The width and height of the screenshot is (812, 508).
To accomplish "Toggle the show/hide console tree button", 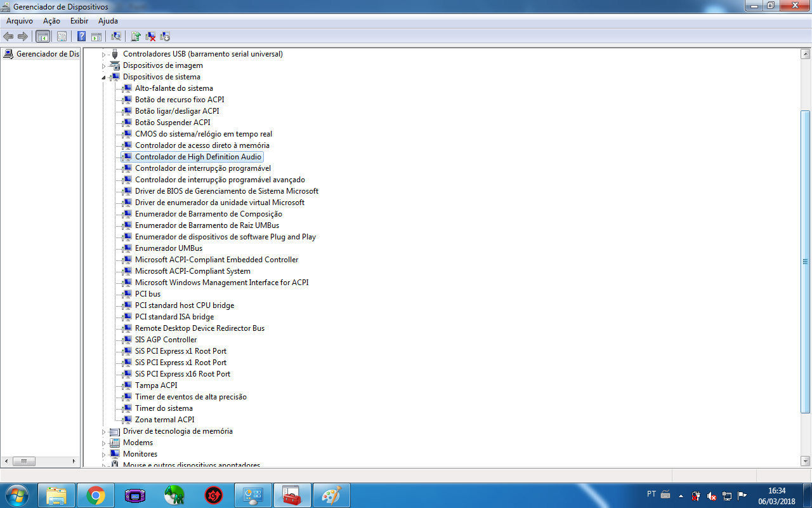I will click(x=43, y=36).
